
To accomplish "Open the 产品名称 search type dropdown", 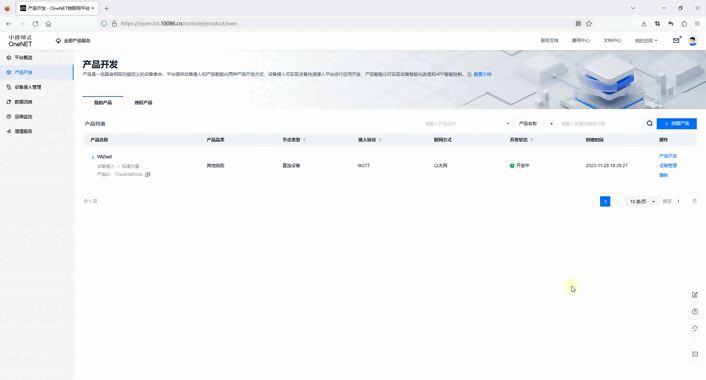I will pyautogui.click(x=535, y=123).
